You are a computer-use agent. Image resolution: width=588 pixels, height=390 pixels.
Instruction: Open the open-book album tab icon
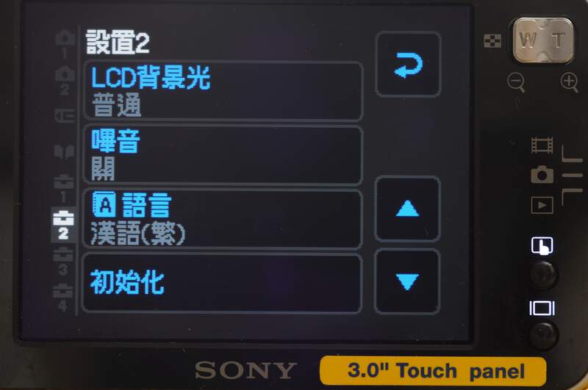click(64, 152)
